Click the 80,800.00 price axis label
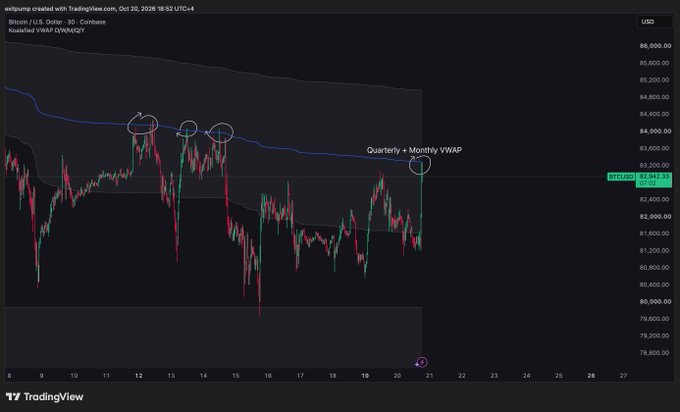The image size is (680, 412). point(655,268)
